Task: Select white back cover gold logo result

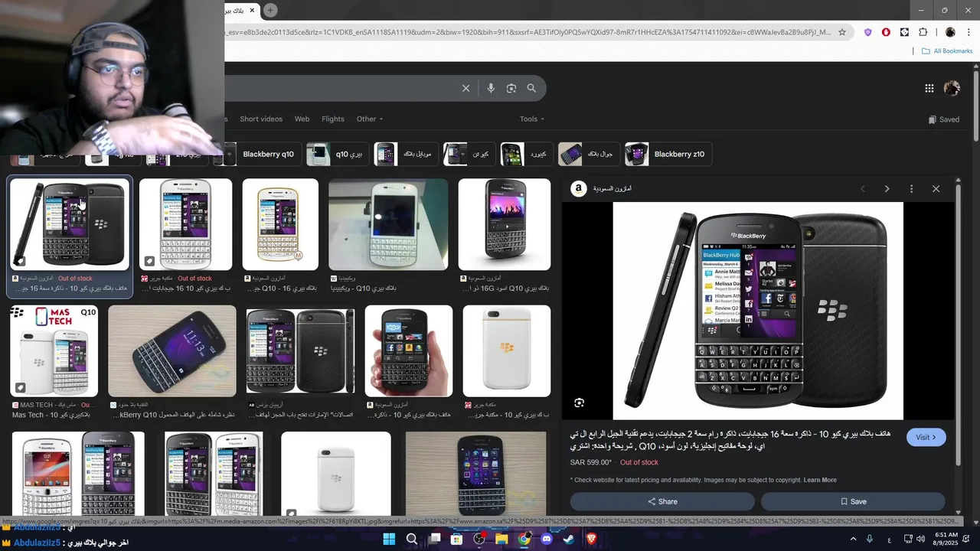Action: point(507,351)
